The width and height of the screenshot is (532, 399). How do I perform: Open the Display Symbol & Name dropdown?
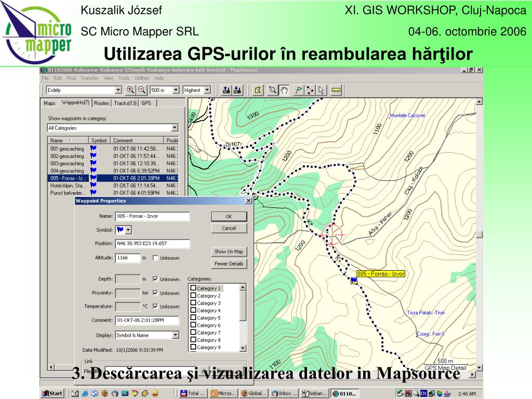point(175,335)
